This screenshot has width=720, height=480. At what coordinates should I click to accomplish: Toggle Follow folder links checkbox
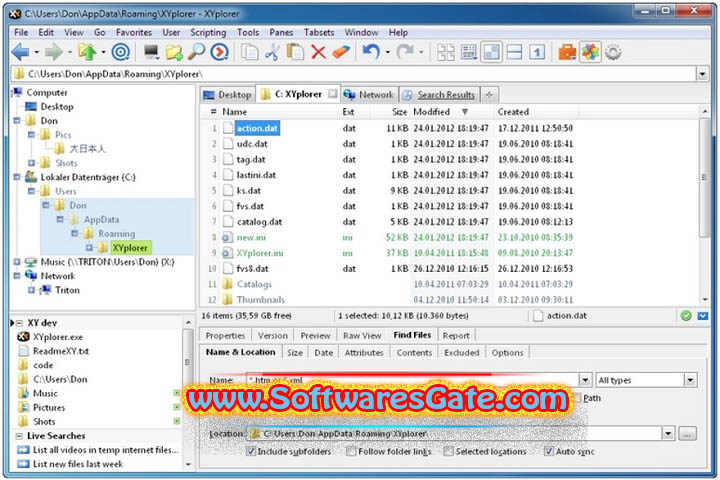pyautogui.click(x=351, y=452)
